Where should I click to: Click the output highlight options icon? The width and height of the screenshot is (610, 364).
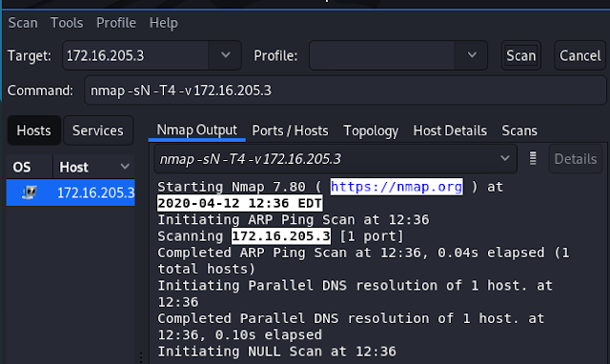[x=533, y=159]
